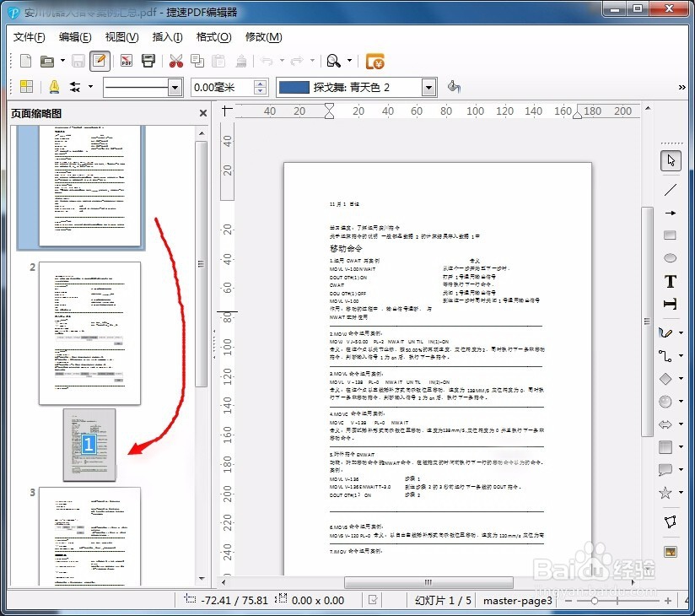Copy selection with the copy icon
The height and width of the screenshot is (616, 695).
click(197, 61)
